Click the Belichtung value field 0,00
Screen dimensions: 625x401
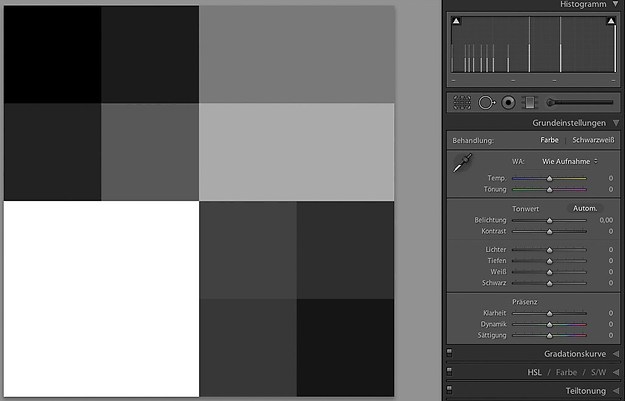pos(606,219)
